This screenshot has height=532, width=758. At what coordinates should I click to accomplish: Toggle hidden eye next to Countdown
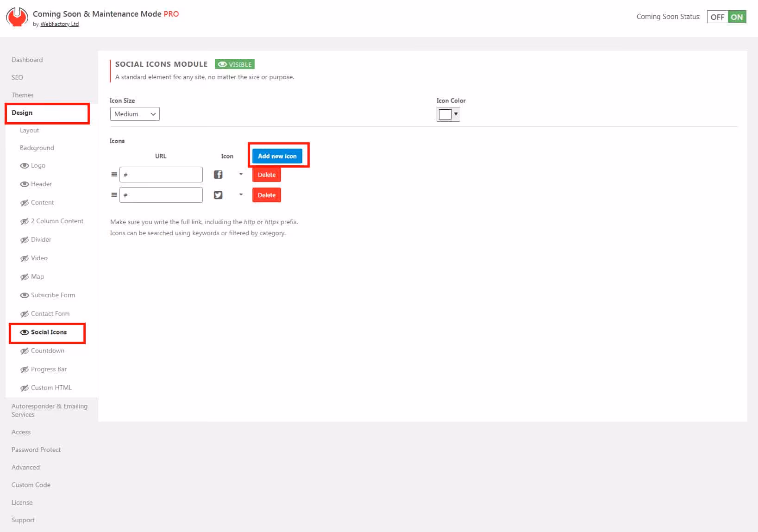coord(25,351)
